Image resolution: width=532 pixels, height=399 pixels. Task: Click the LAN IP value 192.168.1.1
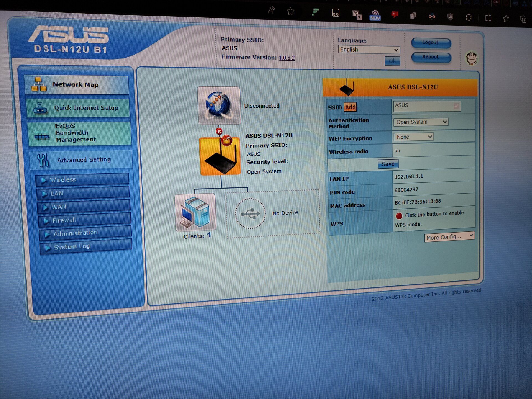(x=409, y=177)
